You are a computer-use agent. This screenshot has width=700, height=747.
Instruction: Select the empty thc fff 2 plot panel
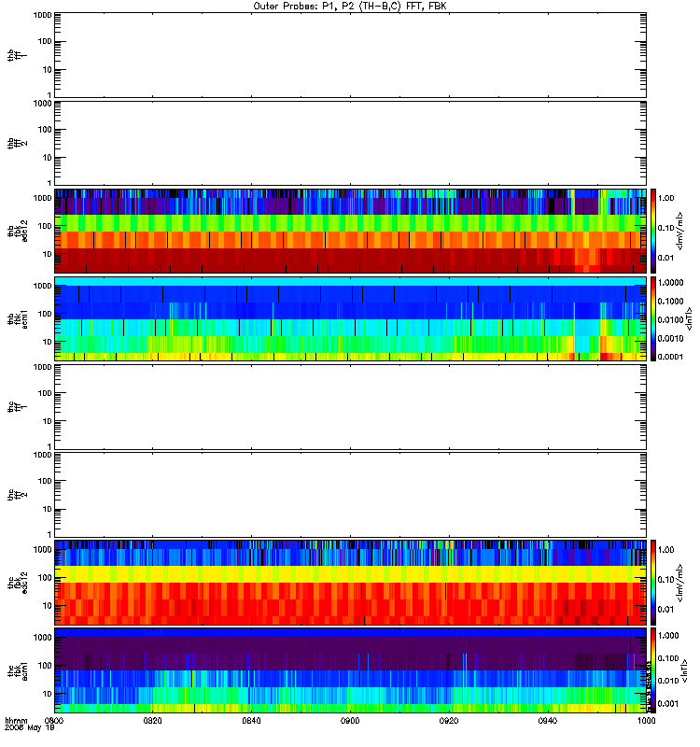[x=350, y=495]
